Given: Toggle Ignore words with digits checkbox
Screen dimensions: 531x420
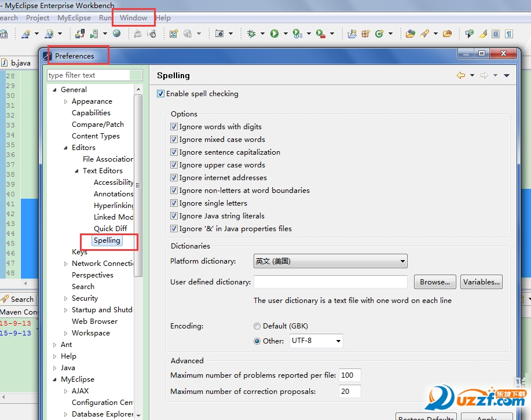Looking at the screenshot, I should 174,127.
